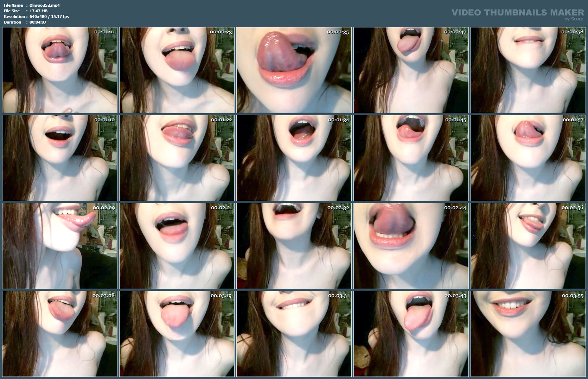This screenshot has height=379, width=588.
Task: Pick the thumbnail marked 00:02:21
Action: [x=177, y=246]
